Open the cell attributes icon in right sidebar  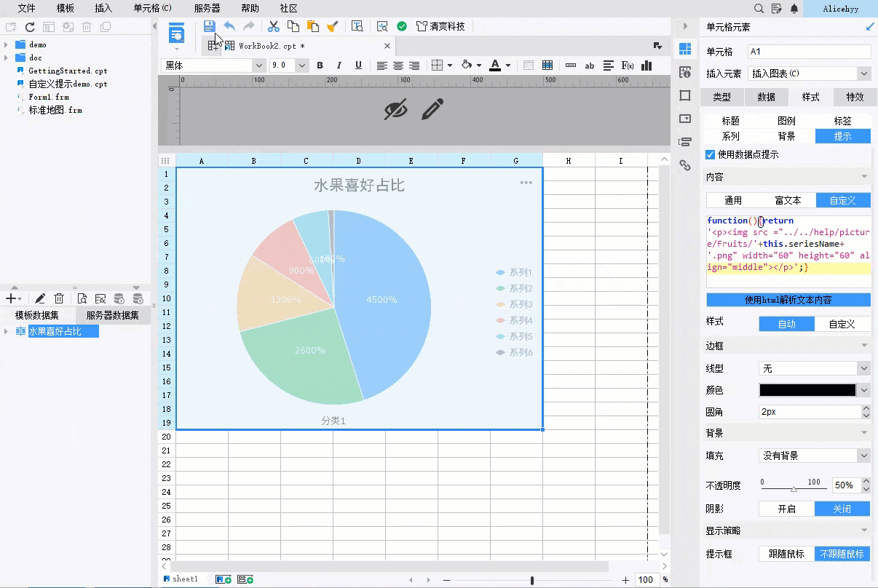click(x=684, y=72)
